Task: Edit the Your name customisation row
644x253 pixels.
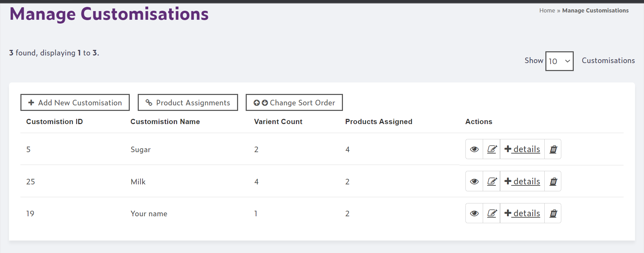Action: [x=492, y=213]
